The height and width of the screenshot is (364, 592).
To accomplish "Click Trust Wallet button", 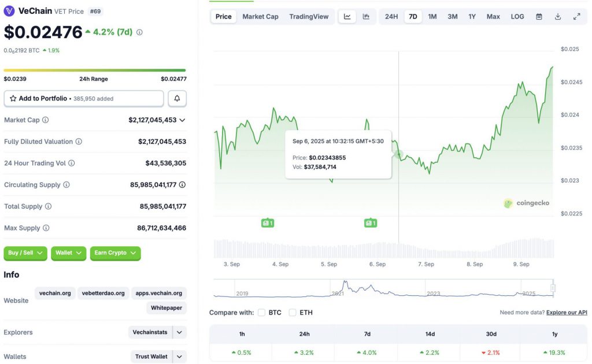I will pyautogui.click(x=151, y=356).
